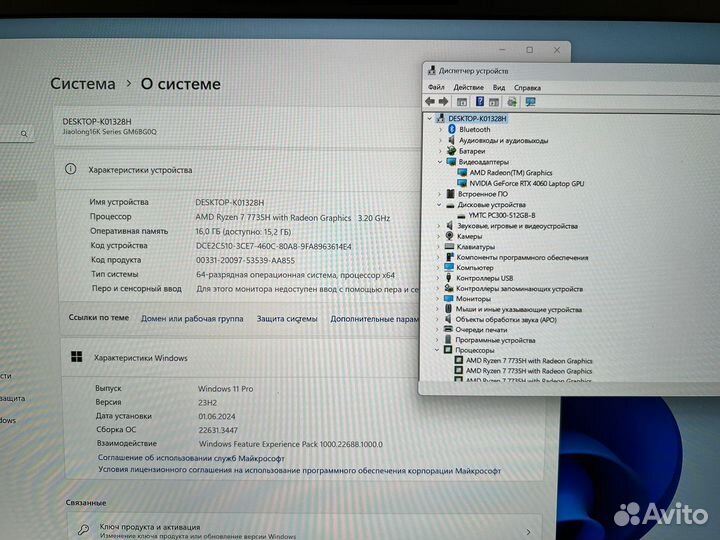Screen dimensions: 720x540
Task: Expand the Клавиатуры category
Action: [438, 247]
